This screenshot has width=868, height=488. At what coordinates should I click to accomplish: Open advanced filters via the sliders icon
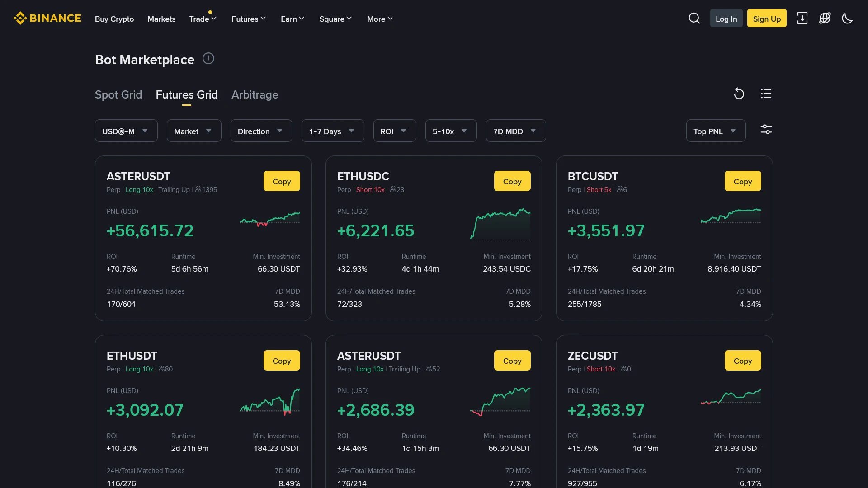[766, 129]
